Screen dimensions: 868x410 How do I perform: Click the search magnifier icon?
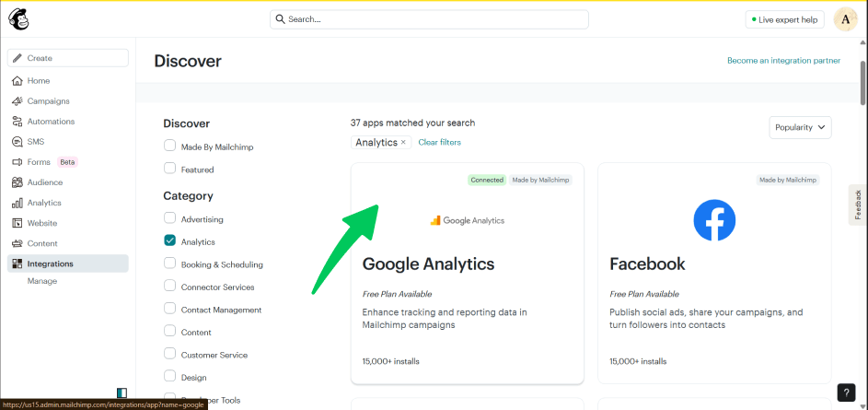(x=280, y=19)
